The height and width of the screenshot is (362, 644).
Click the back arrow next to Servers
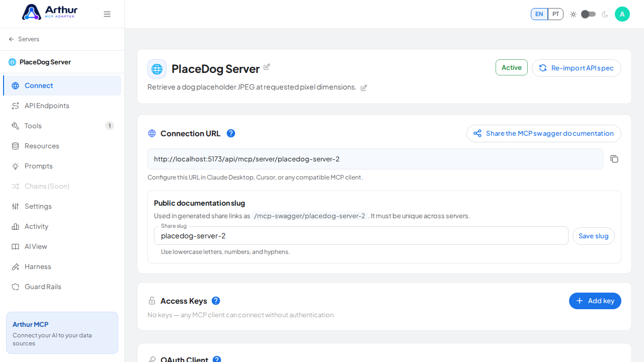coord(12,39)
